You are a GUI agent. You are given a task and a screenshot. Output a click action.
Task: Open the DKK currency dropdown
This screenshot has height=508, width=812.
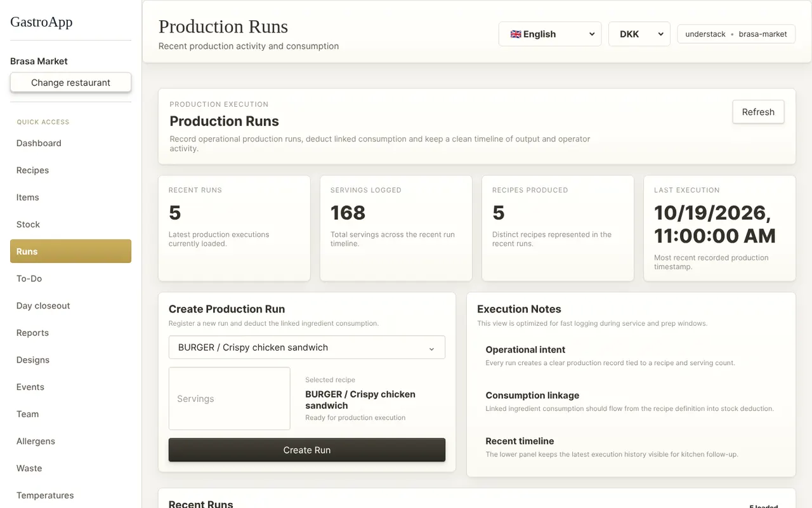coord(639,34)
